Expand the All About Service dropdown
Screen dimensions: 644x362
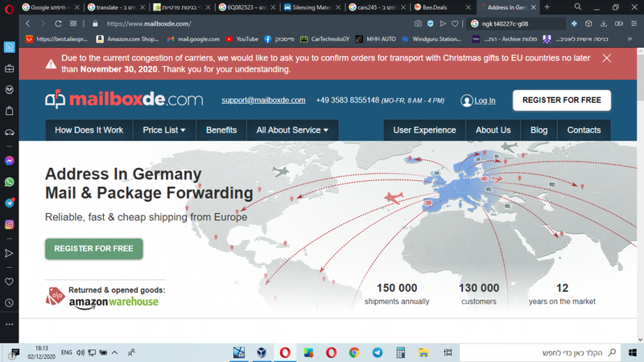(x=292, y=130)
